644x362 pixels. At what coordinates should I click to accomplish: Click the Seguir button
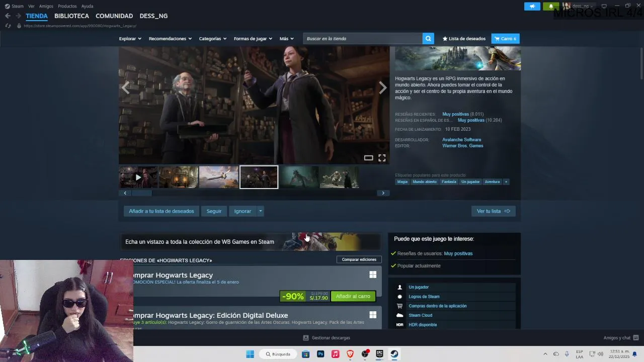pyautogui.click(x=214, y=211)
